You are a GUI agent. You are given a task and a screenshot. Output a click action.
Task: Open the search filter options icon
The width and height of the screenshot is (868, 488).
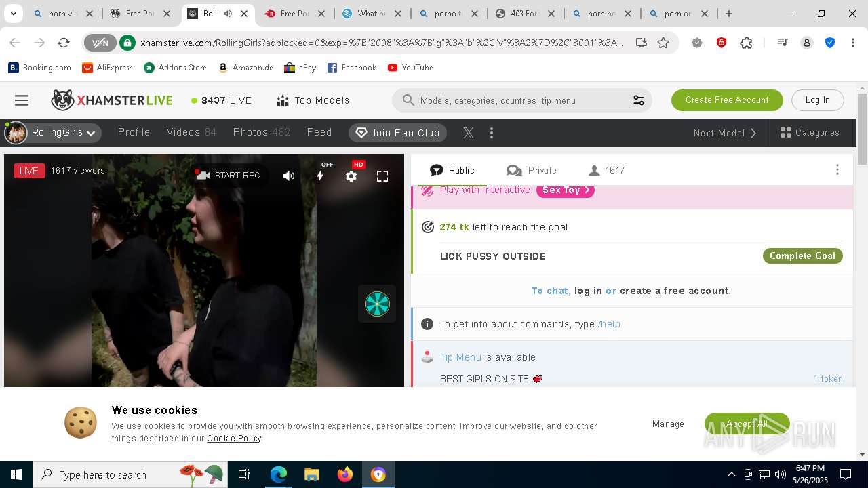(x=638, y=100)
